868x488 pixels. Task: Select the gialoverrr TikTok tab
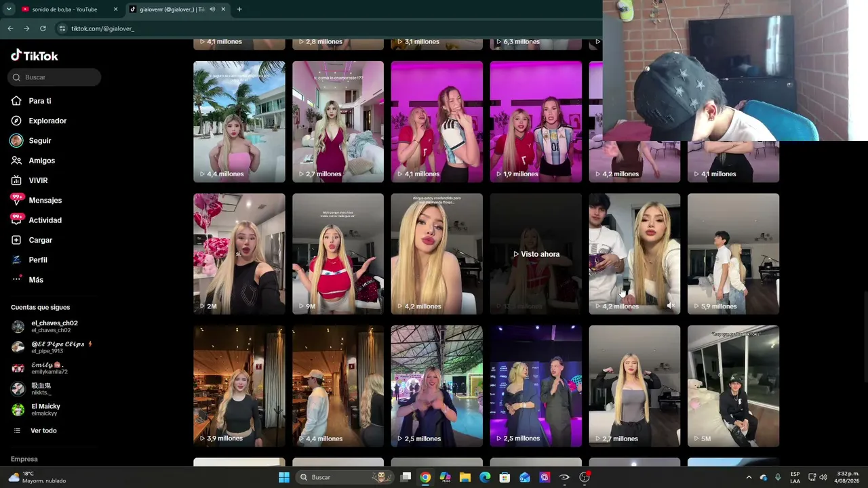click(x=178, y=9)
